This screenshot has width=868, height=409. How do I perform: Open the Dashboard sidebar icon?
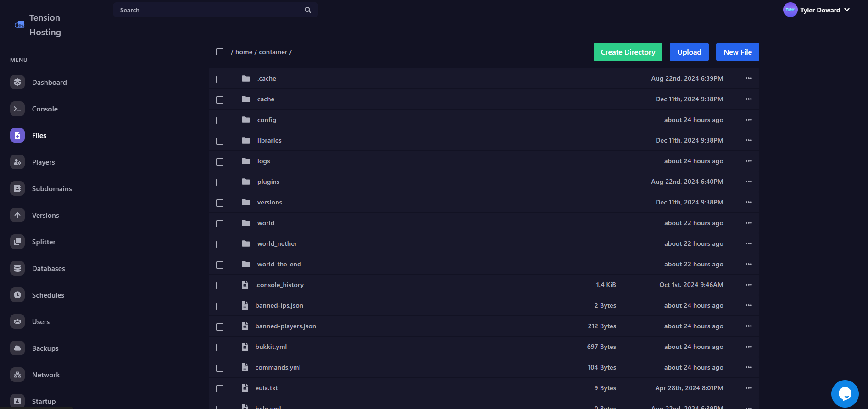pyautogui.click(x=17, y=82)
